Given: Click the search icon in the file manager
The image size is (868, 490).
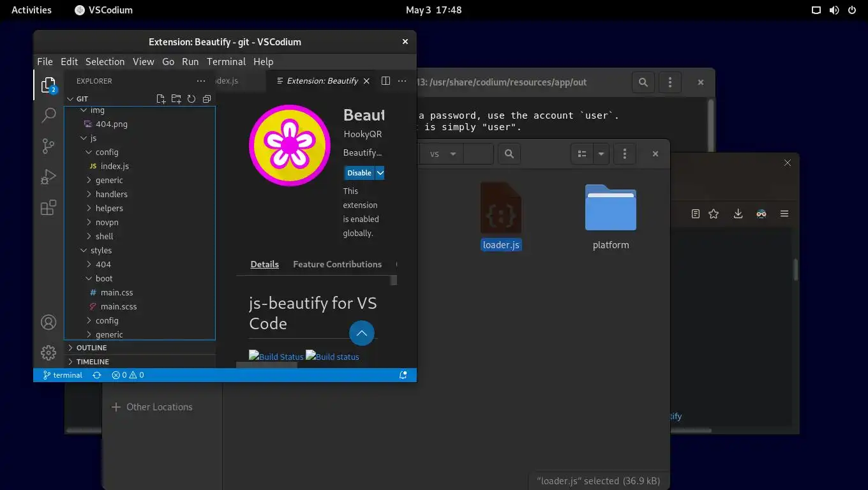Looking at the screenshot, I should click(x=509, y=154).
